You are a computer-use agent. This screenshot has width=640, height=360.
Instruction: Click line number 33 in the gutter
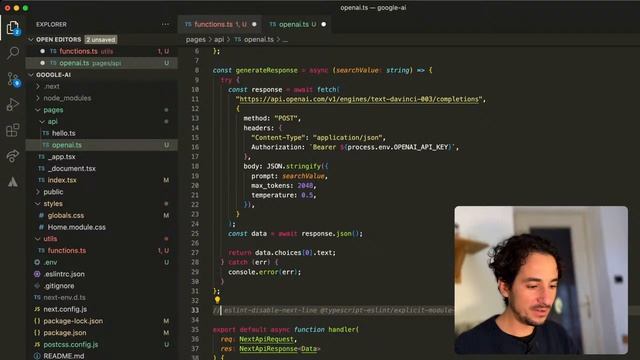click(x=195, y=310)
